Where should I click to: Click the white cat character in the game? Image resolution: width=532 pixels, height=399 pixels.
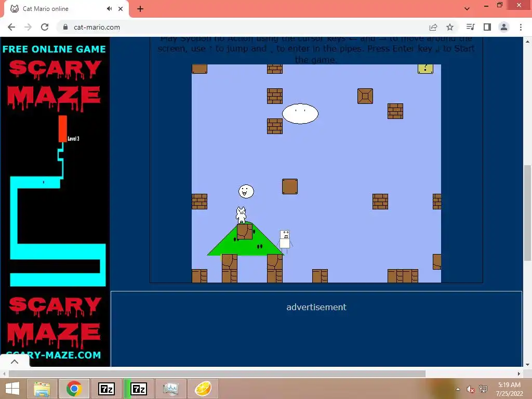[241, 215]
